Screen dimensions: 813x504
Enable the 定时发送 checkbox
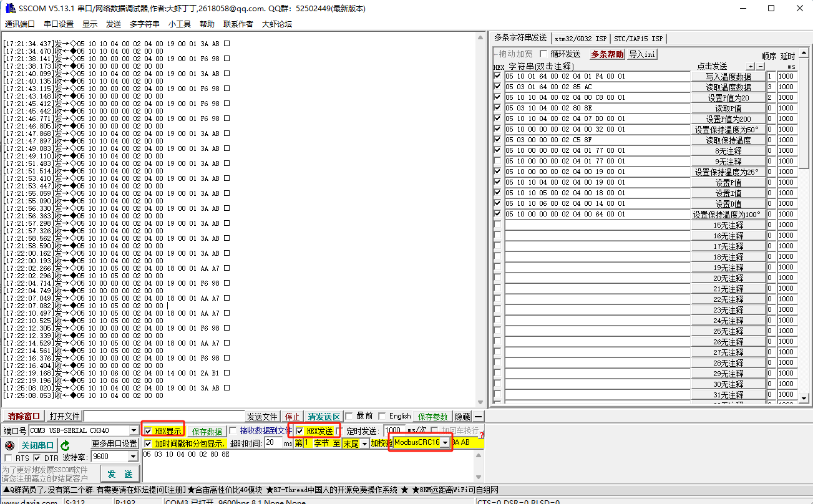(339, 431)
